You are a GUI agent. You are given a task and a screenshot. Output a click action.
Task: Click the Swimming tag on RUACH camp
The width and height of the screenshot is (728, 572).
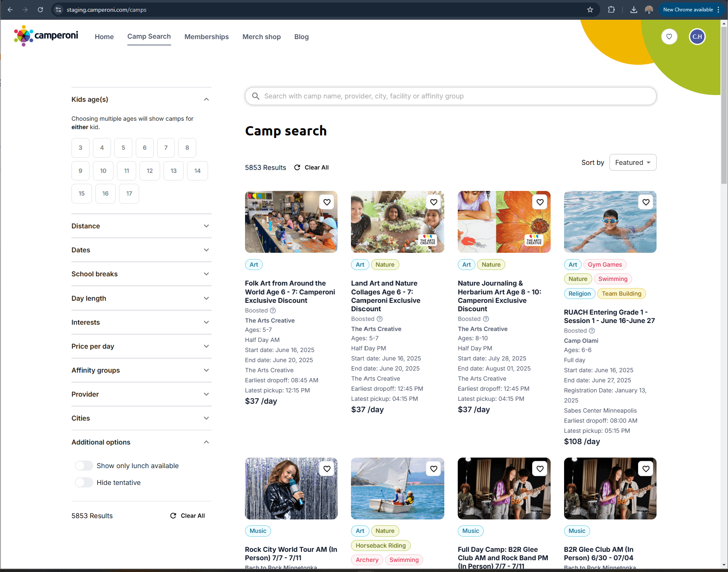tap(613, 279)
